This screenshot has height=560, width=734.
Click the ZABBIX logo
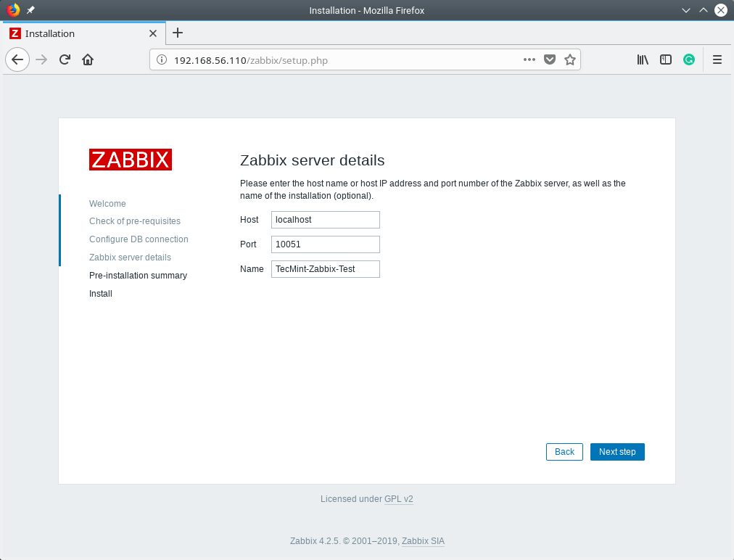tap(131, 160)
